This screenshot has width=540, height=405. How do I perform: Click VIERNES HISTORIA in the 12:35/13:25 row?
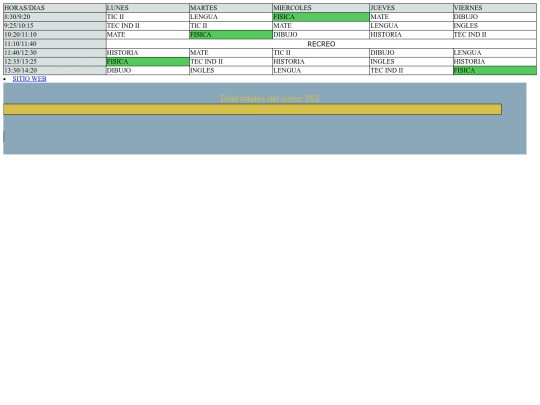(495, 62)
